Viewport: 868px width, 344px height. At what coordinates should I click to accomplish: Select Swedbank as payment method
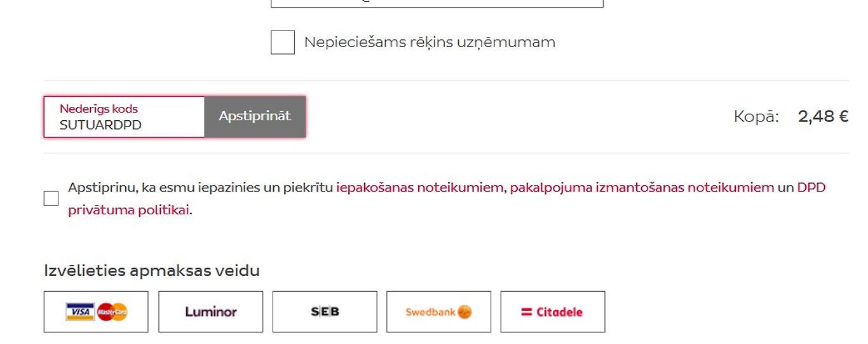[438, 312]
